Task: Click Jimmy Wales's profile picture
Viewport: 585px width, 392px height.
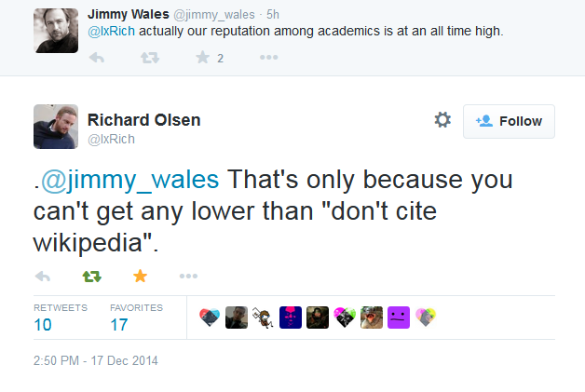Action: point(55,30)
